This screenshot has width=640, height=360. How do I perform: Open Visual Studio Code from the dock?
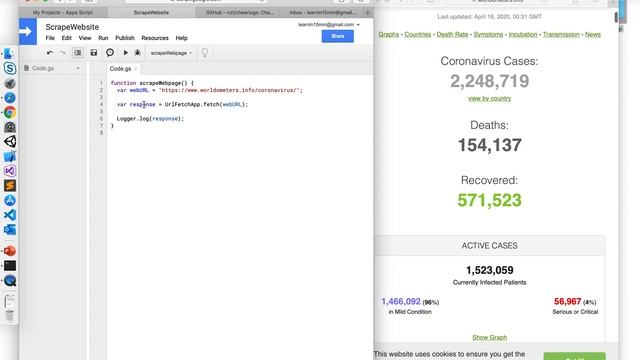pyautogui.click(x=10, y=215)
